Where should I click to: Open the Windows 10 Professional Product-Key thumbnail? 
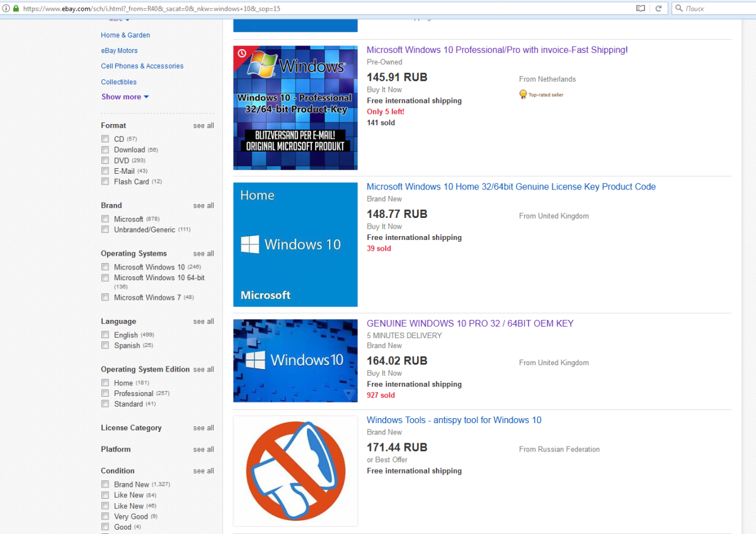(295, 108)
